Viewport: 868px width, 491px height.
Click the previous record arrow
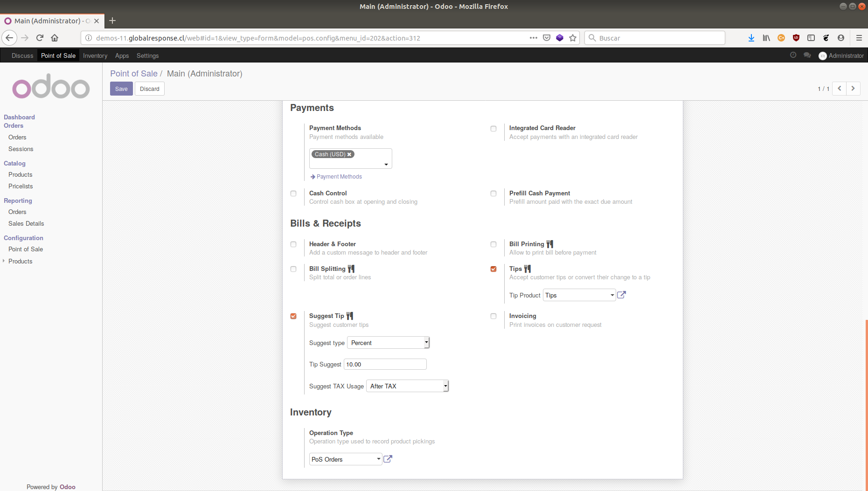coord(839,89)
